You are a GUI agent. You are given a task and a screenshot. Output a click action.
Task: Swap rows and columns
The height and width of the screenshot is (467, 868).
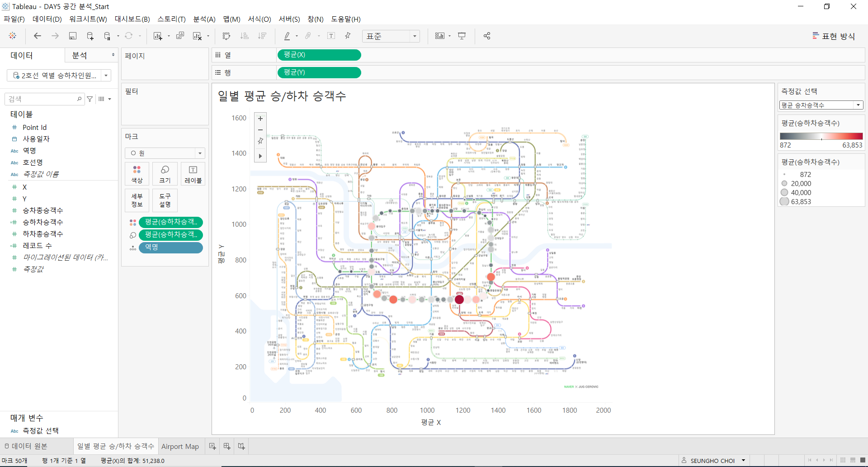[x=226, y=36]
